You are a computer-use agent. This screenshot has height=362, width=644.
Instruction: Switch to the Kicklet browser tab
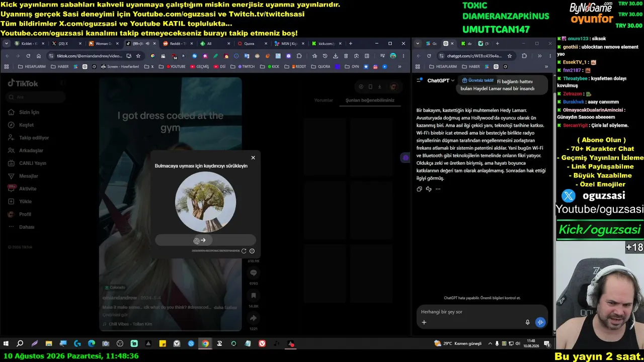(30, 44)
